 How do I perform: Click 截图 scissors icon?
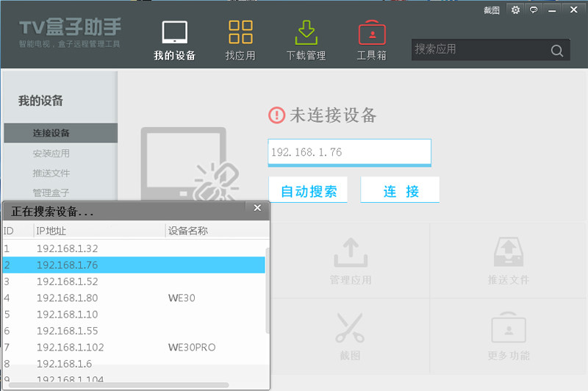coord(350,328)
